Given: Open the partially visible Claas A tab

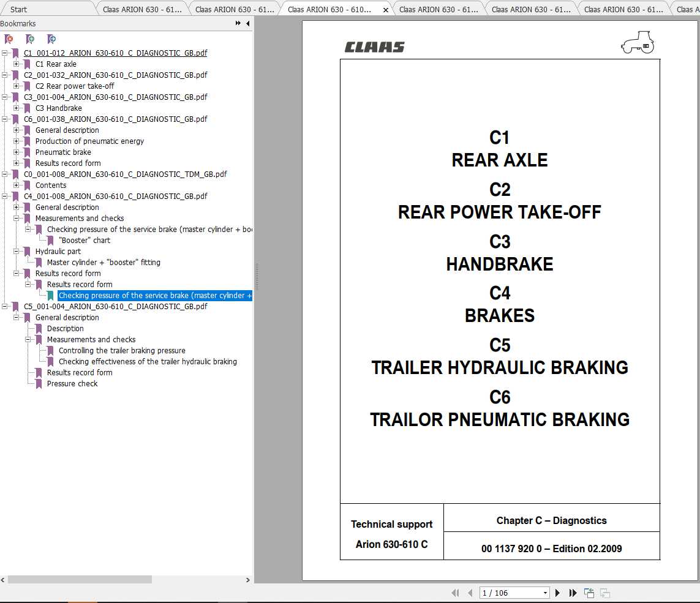Looking at the screenshot, I should (x=688, y=9).
